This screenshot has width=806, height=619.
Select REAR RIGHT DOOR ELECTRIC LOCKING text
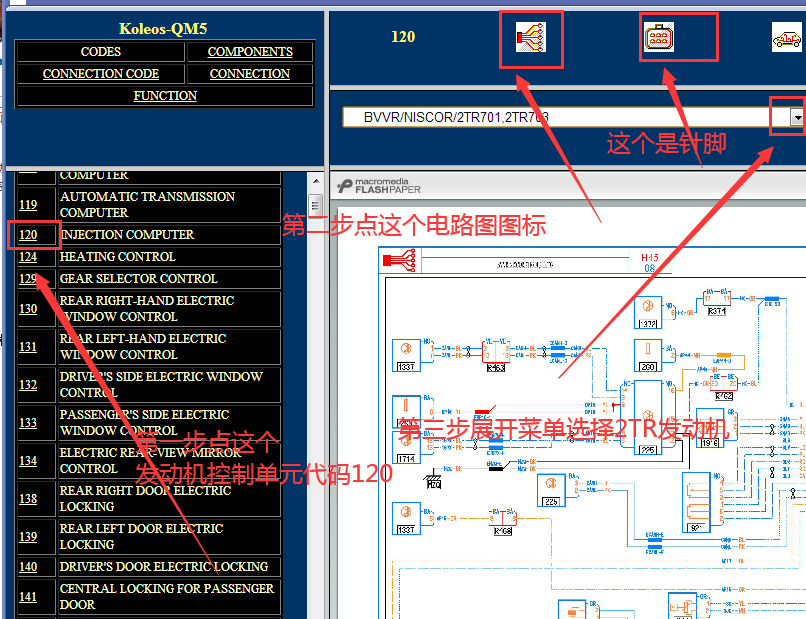[x=145, y=499]
